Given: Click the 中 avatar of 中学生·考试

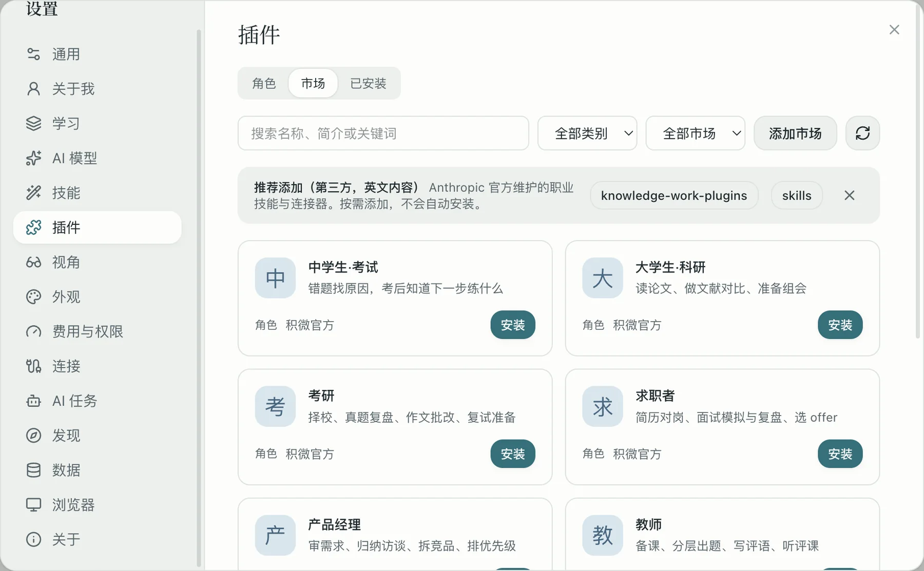Looking at the screenshot, I should [x=275, y=278].
